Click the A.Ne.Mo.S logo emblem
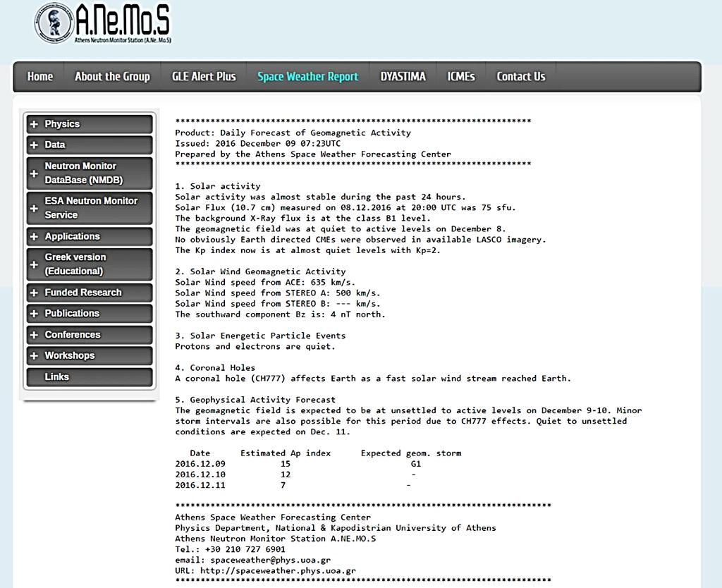Image resolution: width=722 pixels, height=588 pixels. 54,23
